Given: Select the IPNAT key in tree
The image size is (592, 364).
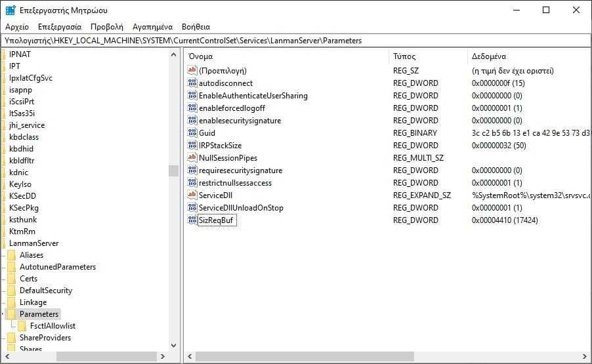Looking at the screenshot, I should tap(20, 54).
